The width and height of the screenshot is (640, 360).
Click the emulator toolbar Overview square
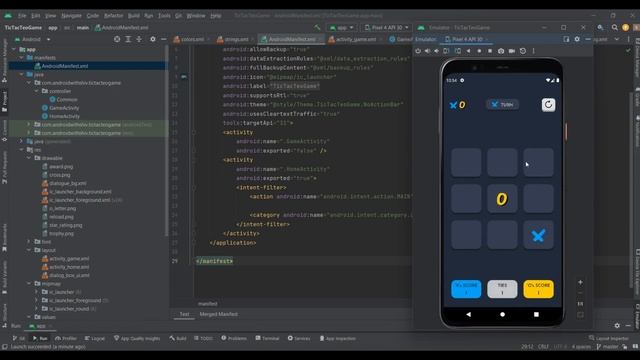[490, 51]
